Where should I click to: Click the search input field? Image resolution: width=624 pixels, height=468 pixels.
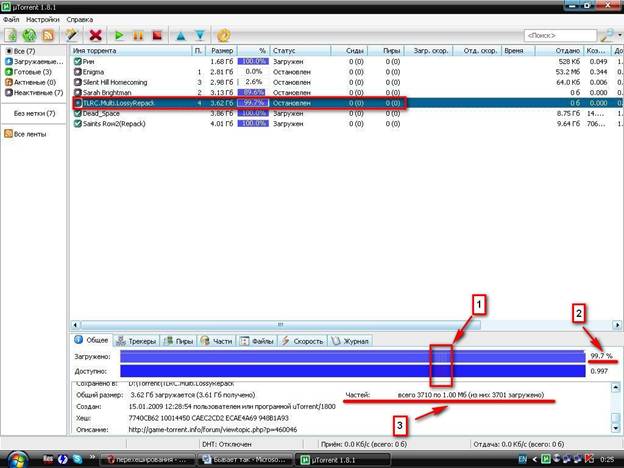[560, 35]
